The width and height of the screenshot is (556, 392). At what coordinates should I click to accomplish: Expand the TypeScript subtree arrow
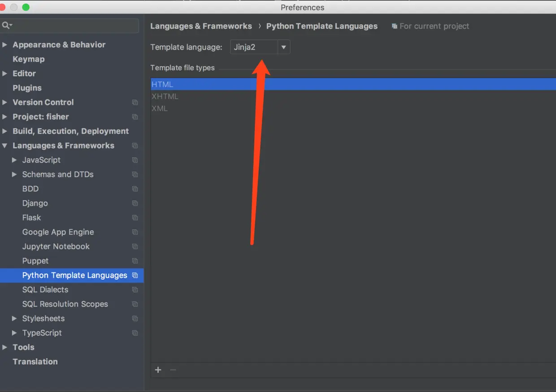click(x=14, y=333)
